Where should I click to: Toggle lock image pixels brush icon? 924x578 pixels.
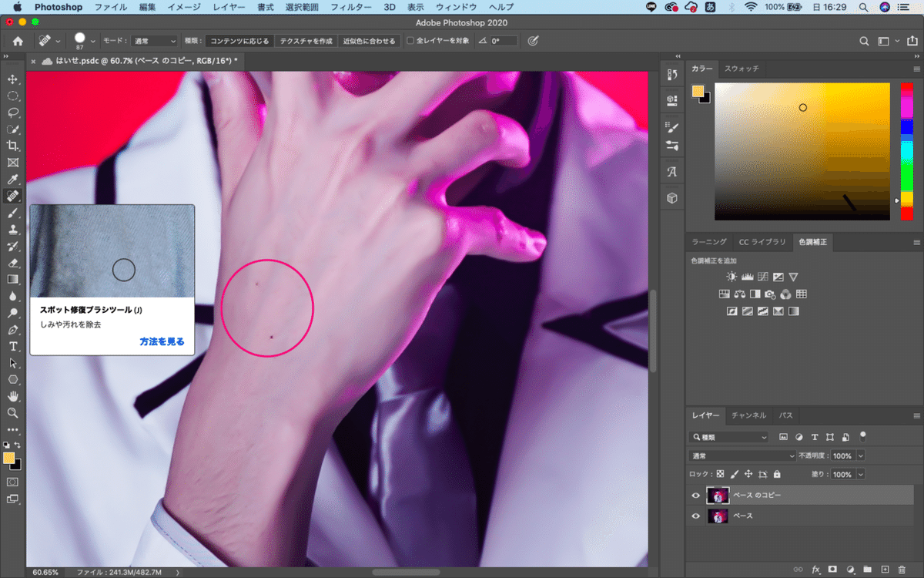735,475
